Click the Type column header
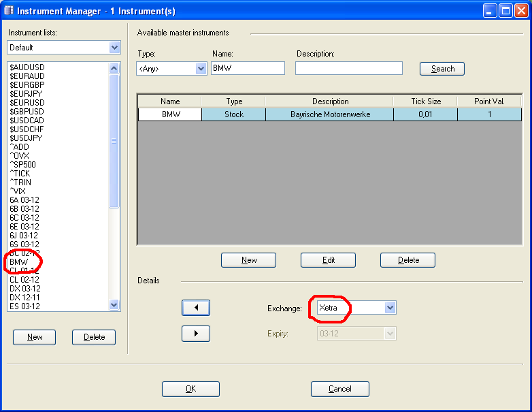 [x=234, y=101]
